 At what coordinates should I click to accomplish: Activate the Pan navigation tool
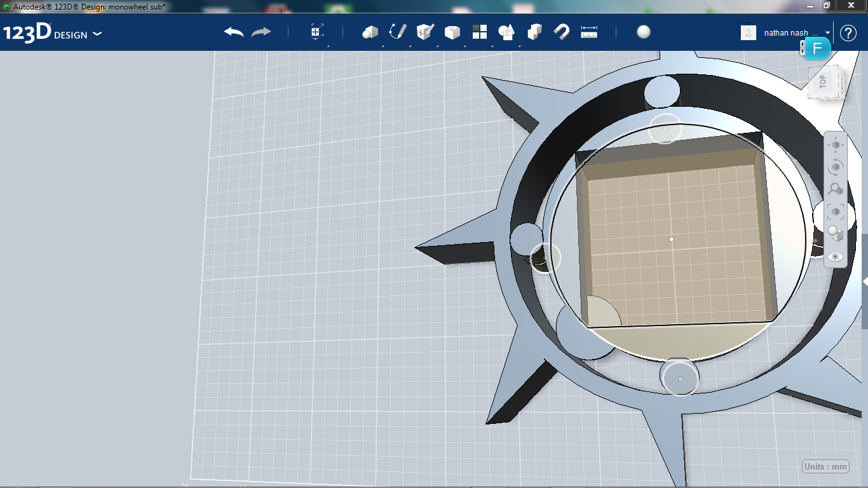tap(836, 145)
